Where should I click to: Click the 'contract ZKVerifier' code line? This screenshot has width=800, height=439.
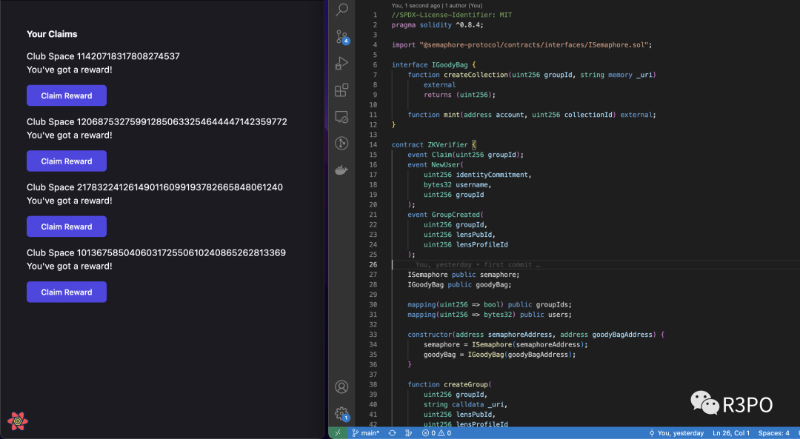pyautogui.click(x=434, y=144)
